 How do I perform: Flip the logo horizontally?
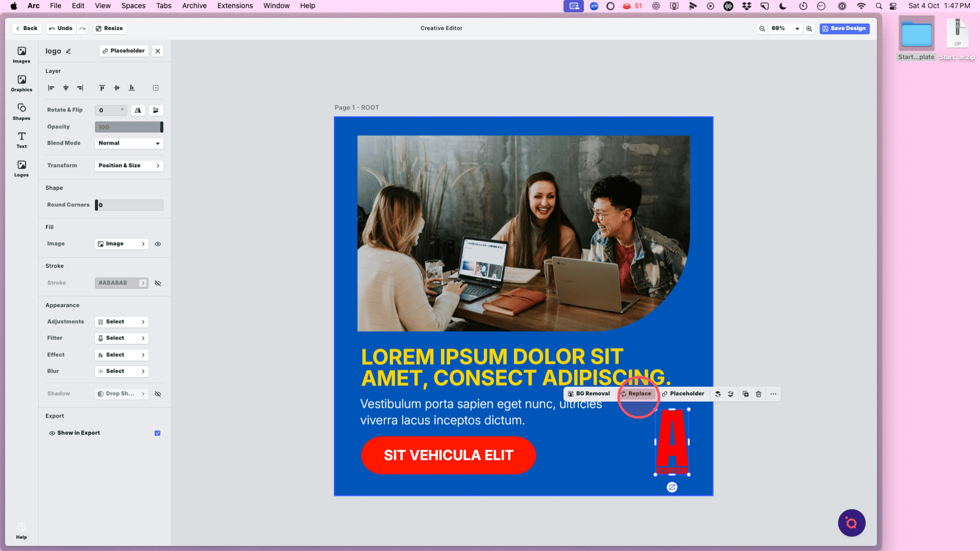138,110
